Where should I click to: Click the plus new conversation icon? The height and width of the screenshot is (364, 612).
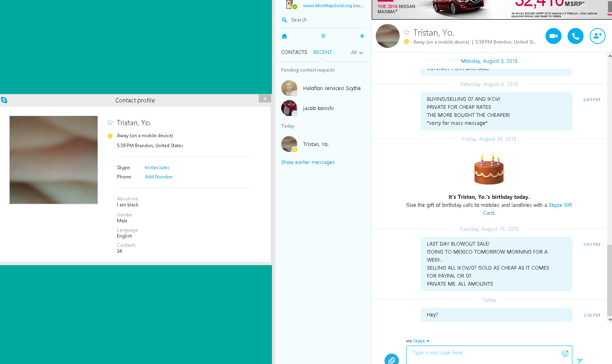click(362, 36)
